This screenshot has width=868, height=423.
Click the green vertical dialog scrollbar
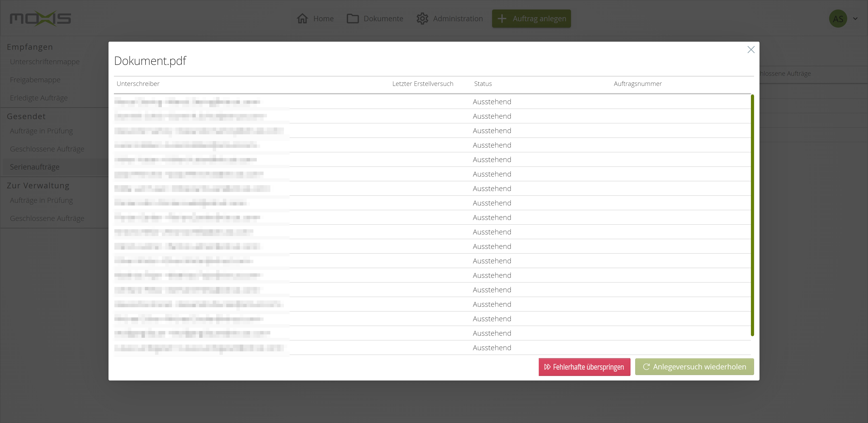click(x=752, y=216)
